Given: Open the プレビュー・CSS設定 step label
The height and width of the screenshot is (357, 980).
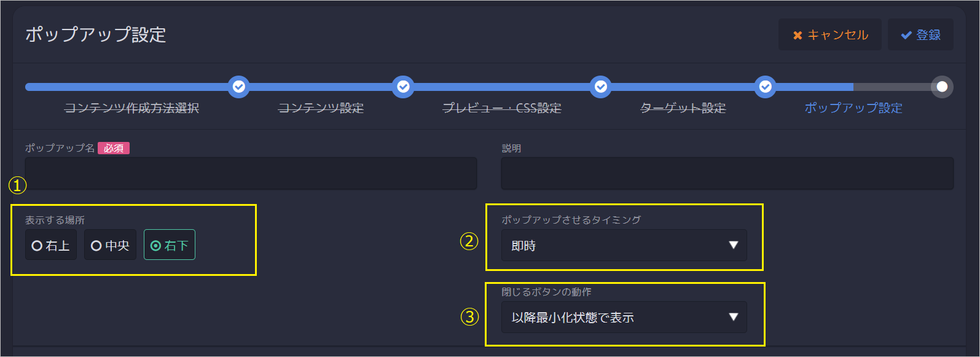Looking at the screenshot, I should pos(502,108).
